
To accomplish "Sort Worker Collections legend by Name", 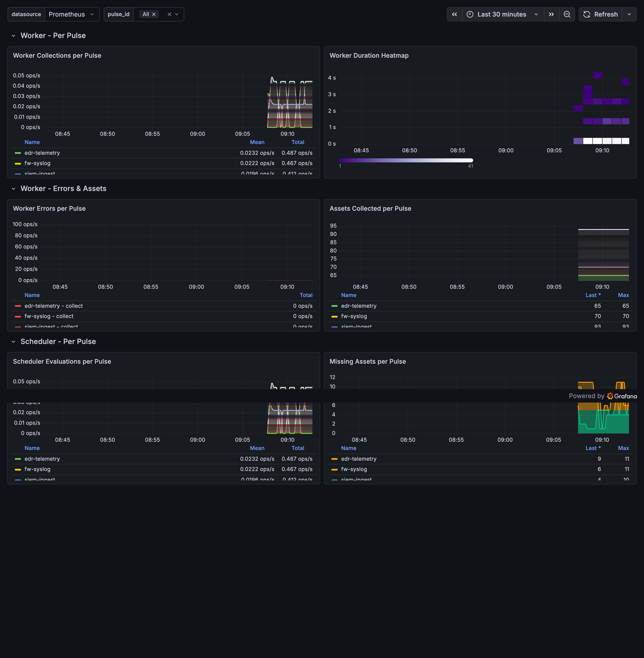I will [32, 142].
